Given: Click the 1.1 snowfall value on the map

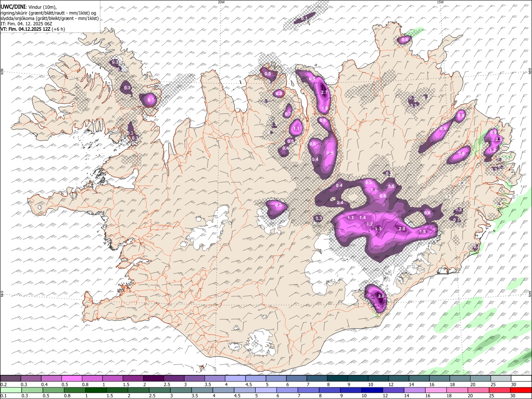Looking at the screenshot, I should 296,129.
